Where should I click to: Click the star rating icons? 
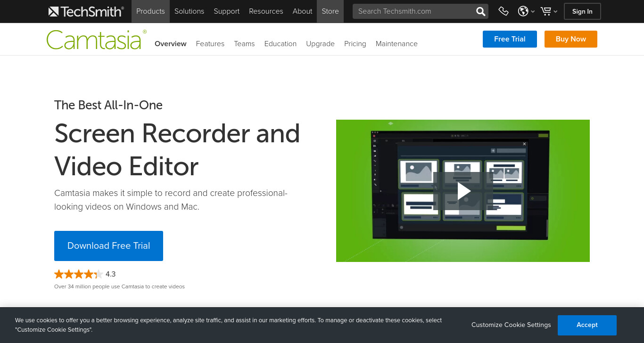click(78, 274)
